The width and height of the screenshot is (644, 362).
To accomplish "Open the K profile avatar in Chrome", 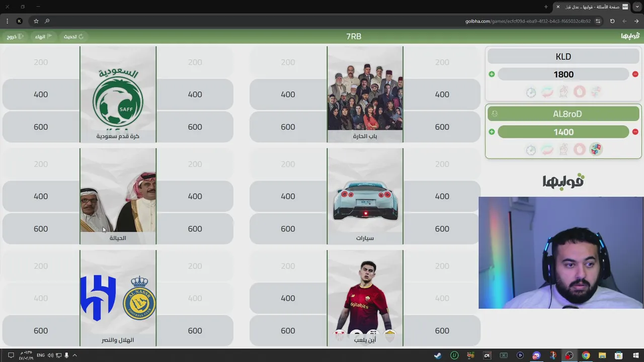I will point(19,21).
